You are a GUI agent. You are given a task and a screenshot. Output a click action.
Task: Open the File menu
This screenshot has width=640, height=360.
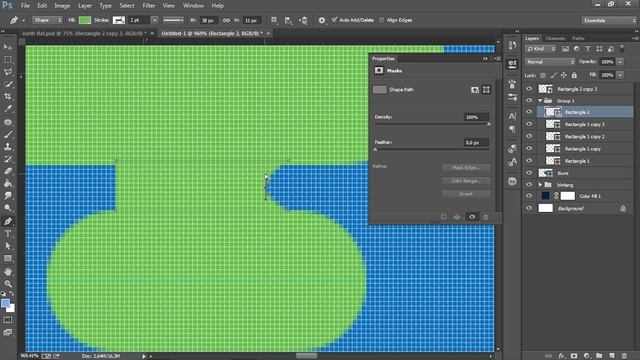25,6
